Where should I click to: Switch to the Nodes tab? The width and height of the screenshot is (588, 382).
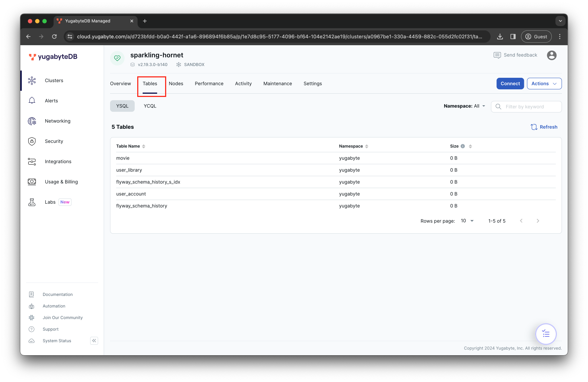(176, 84)
